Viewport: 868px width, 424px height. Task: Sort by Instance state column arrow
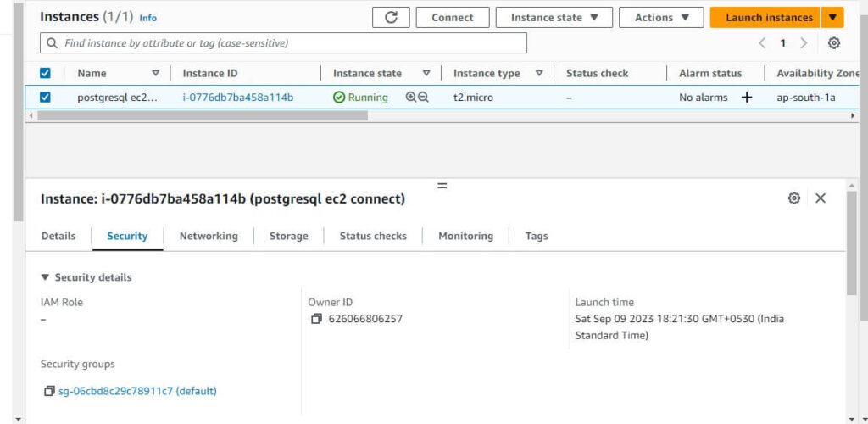click(426, 73)
